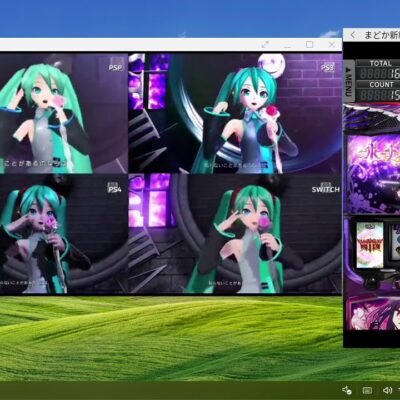This screenshot has height=400, width=400.
Task: Expand the video window to full screen
Action: tap(265, 44)
